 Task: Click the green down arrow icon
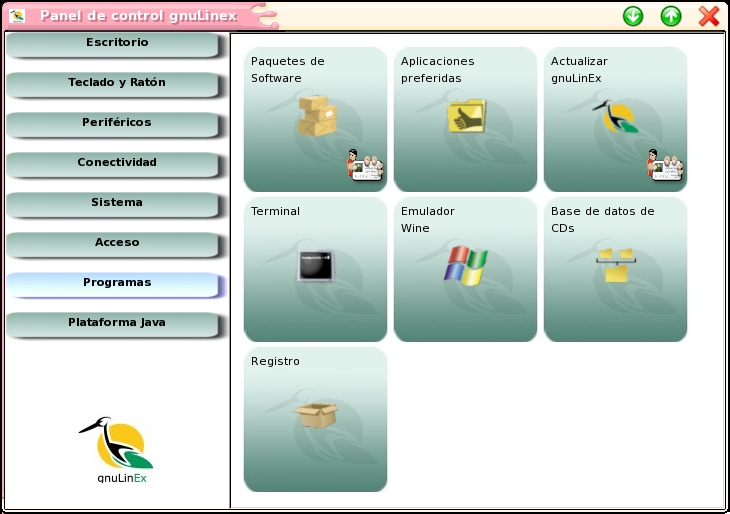tap(633, 16)
